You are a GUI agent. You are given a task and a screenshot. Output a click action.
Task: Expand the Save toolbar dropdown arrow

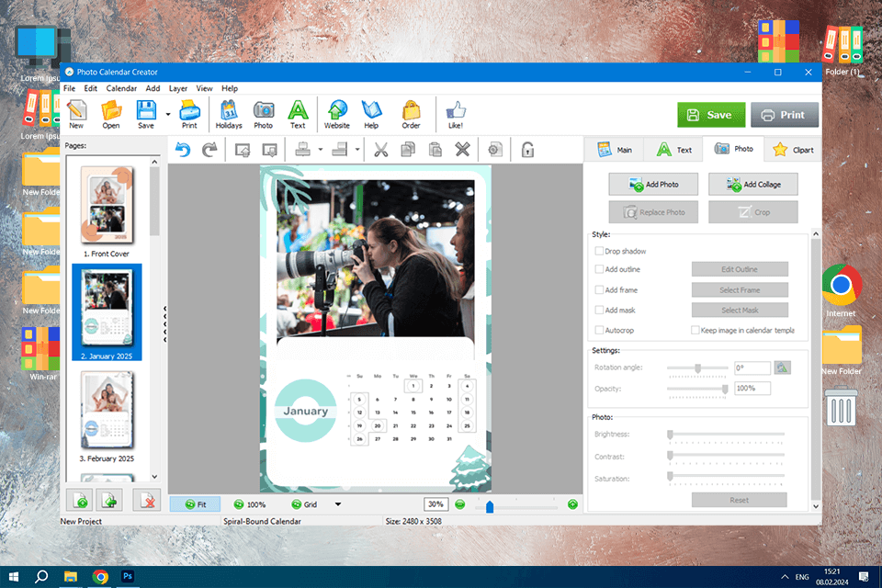click(167, 114)
